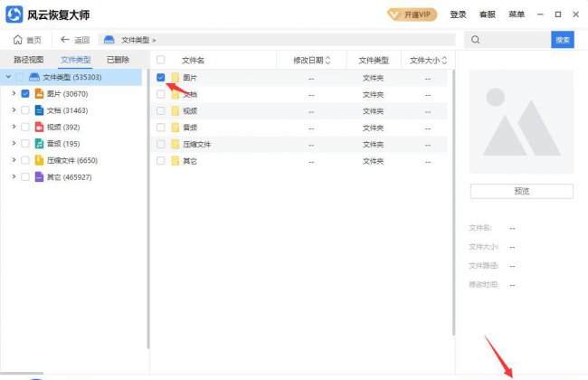This screenshot has width=588, height=380.
Task: Click the green 音频 category icon in the tree
Action: pyautogui.click(x=39, y=143)
